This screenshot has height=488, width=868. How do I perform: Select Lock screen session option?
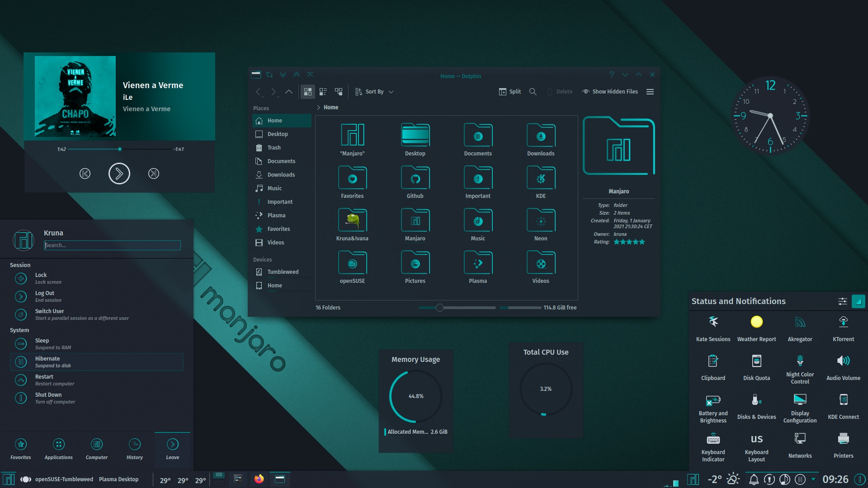pyautogui.click(x=96, y=278)
